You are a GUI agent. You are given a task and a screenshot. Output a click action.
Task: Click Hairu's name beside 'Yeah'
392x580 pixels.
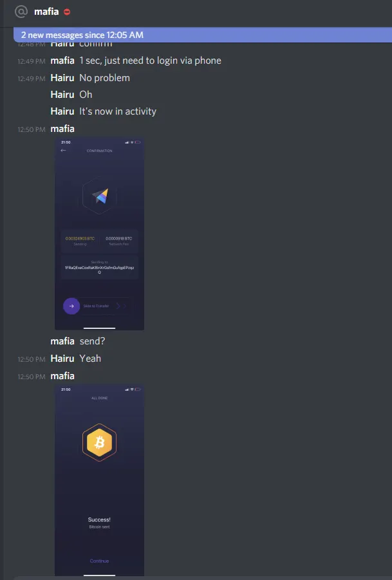[62, 359]
